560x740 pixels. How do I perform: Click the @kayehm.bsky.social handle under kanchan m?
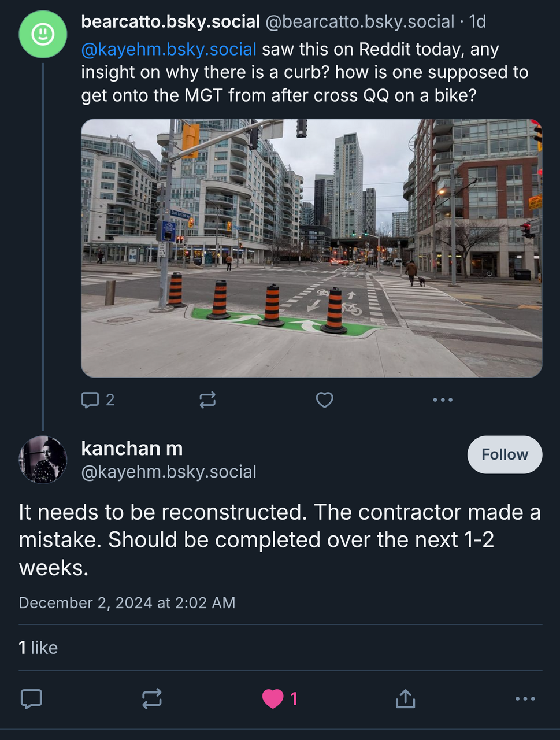pyautogui.click(x=169, y=472)
